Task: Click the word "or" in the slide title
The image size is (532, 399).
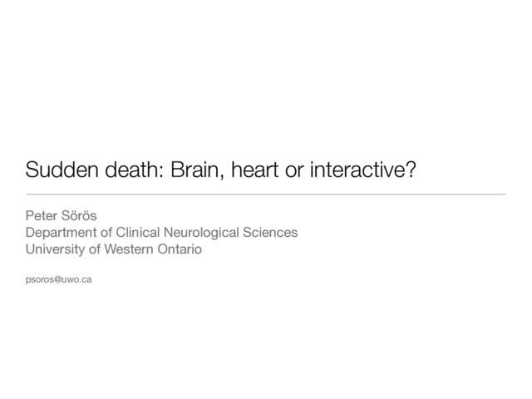Action: (294, 172)
